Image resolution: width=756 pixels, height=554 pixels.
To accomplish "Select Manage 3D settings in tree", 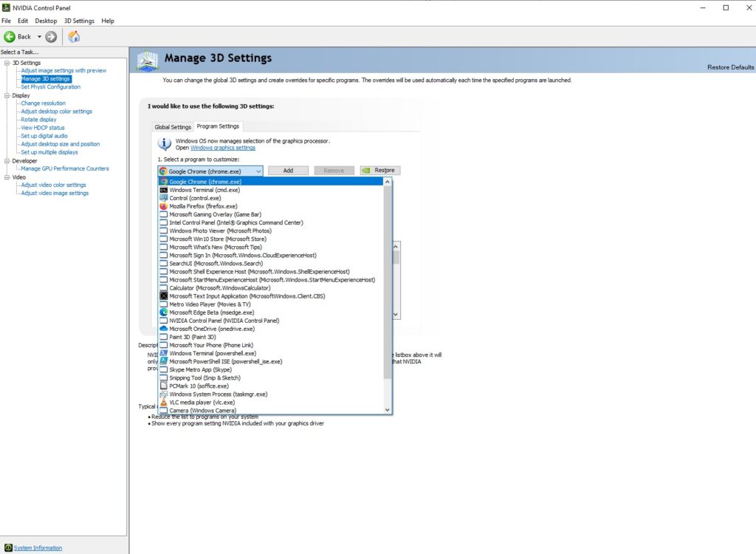I will [46, 78].
